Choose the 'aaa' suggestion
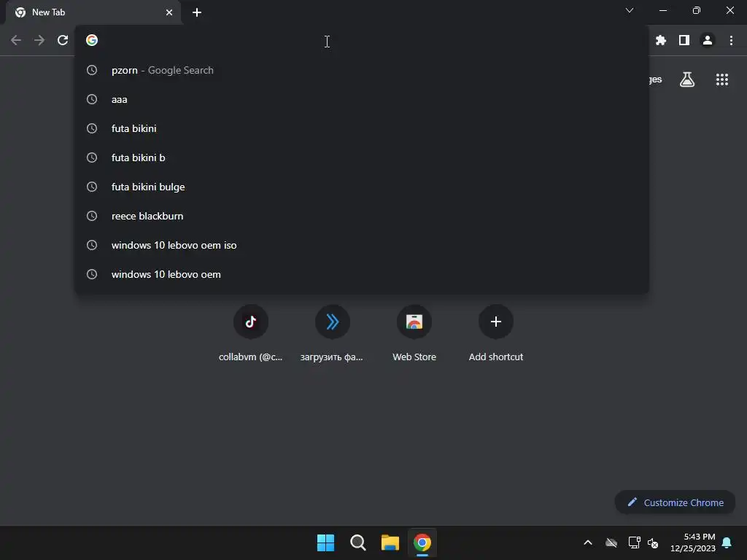Viewport: 747px width, 560px height. click(x=362, y=99)
